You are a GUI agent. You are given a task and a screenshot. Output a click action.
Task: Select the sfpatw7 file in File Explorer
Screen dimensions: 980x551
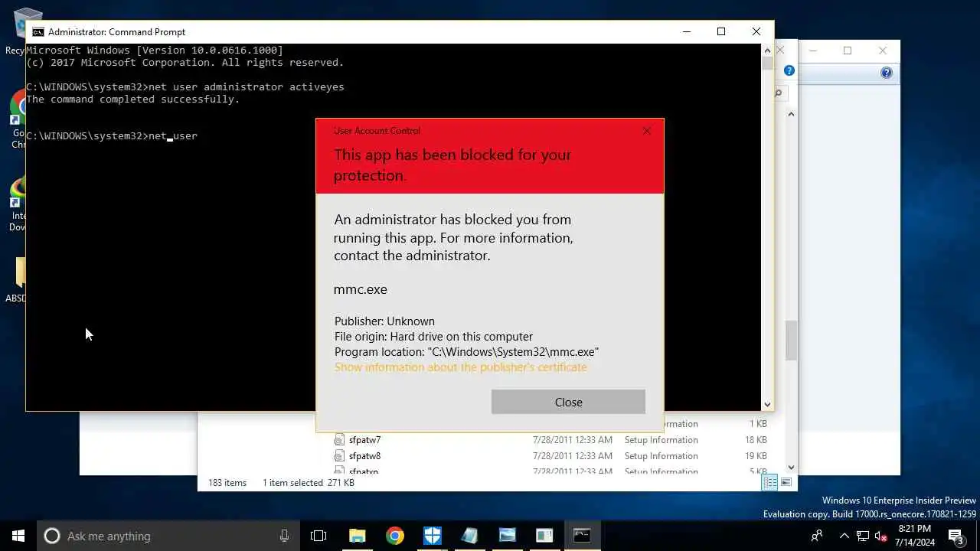coord(364,440)
